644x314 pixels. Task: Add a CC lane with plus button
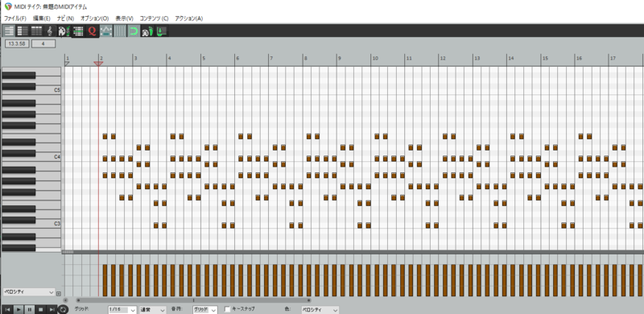pos(58,293)
